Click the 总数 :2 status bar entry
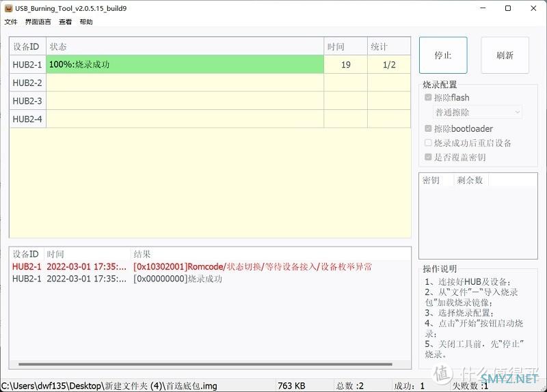547x392 pixels. pos(350,386)
